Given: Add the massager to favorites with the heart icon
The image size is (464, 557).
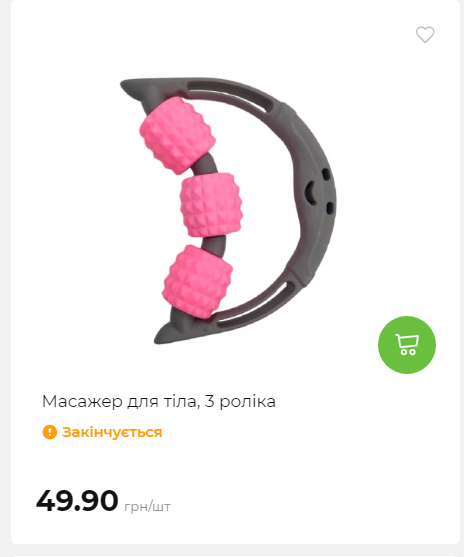Looking at the screenshot, I should pos(425,34).
